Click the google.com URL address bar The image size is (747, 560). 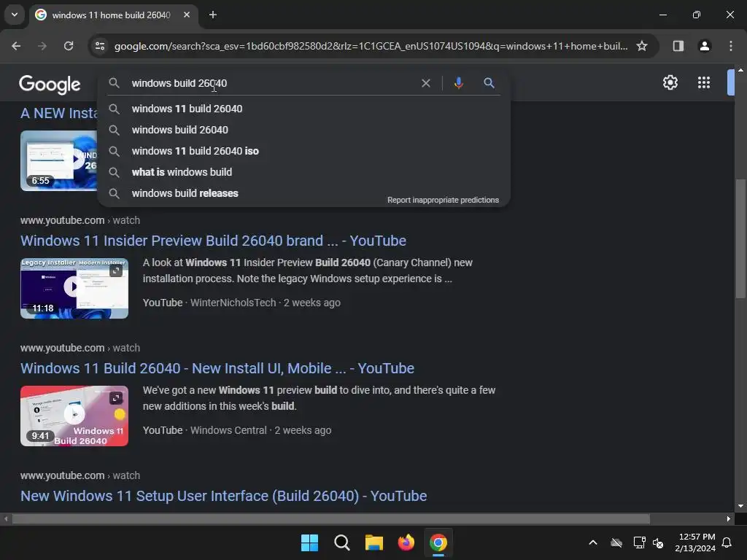click(x=371, y=46)
